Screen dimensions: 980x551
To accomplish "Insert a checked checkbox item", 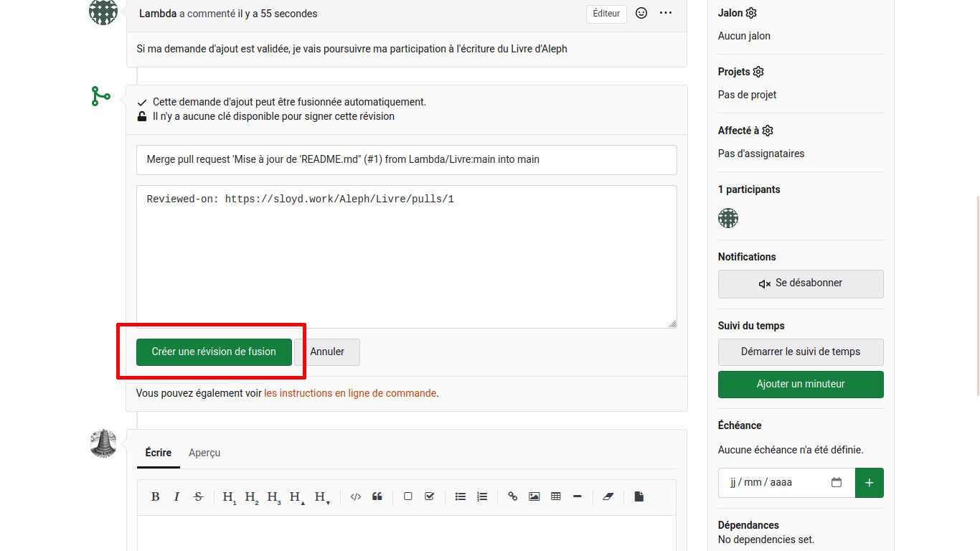I will (430, 496).
